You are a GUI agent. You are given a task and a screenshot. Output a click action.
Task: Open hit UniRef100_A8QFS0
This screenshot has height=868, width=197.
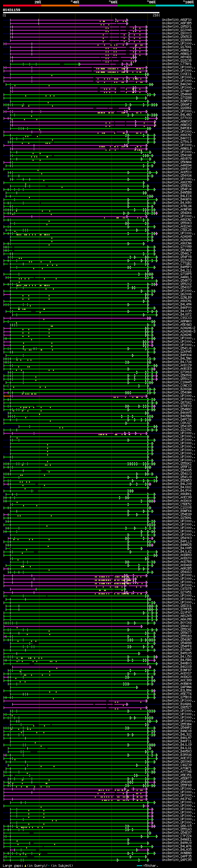point(177,20)
